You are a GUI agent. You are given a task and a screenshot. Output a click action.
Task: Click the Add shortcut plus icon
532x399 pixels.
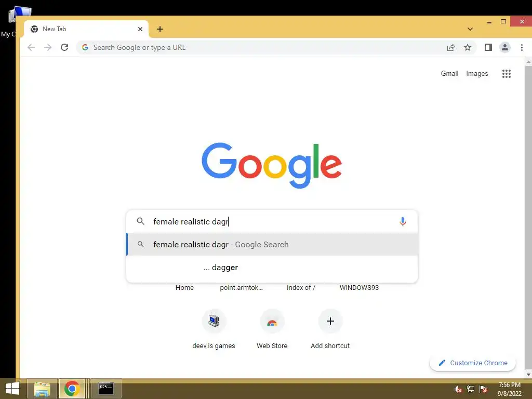tap(330, 321)
